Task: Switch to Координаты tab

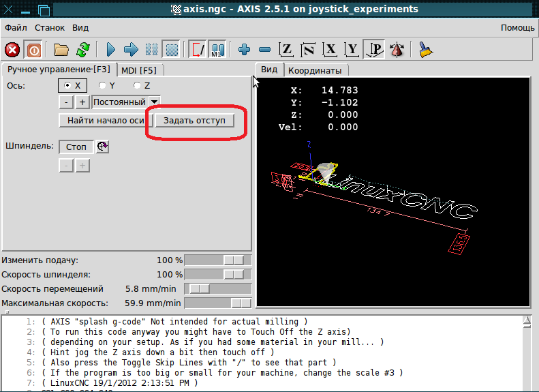Action: [315, 70]
